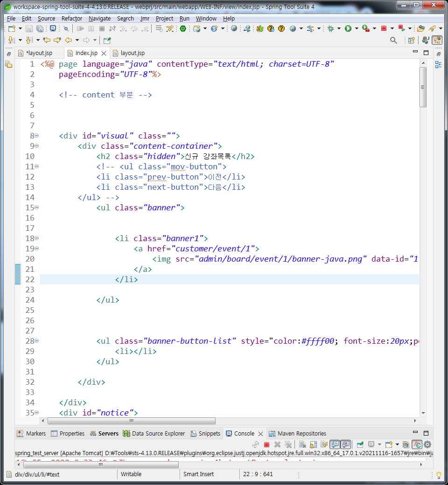The image size is (448, 485).
Task: Click the Pin Console icon
Action: click(360, 445)
